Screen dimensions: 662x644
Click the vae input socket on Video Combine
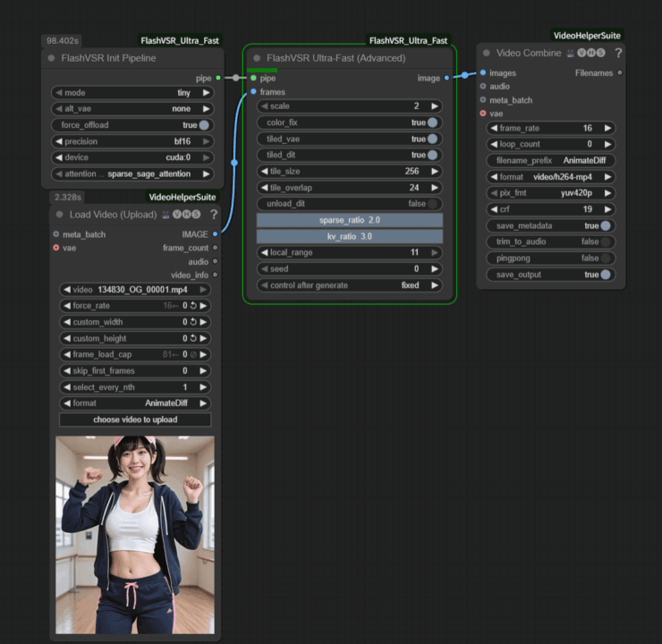(x=483, y=114)
